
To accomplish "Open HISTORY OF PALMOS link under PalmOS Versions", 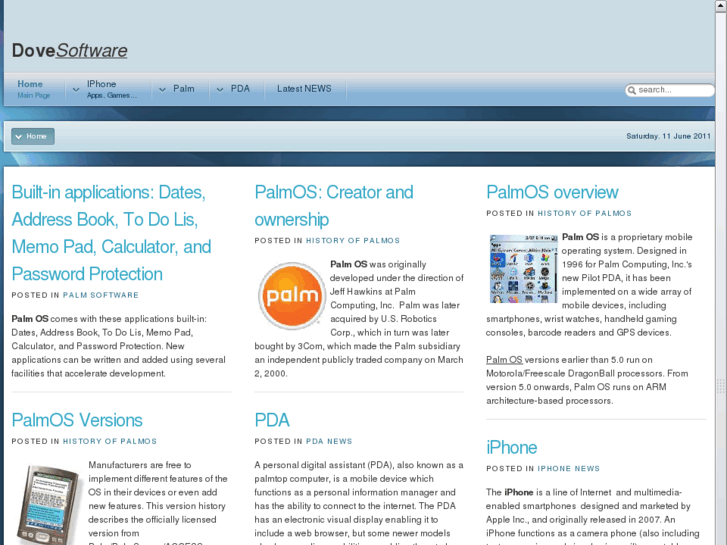I will (110, 441).
